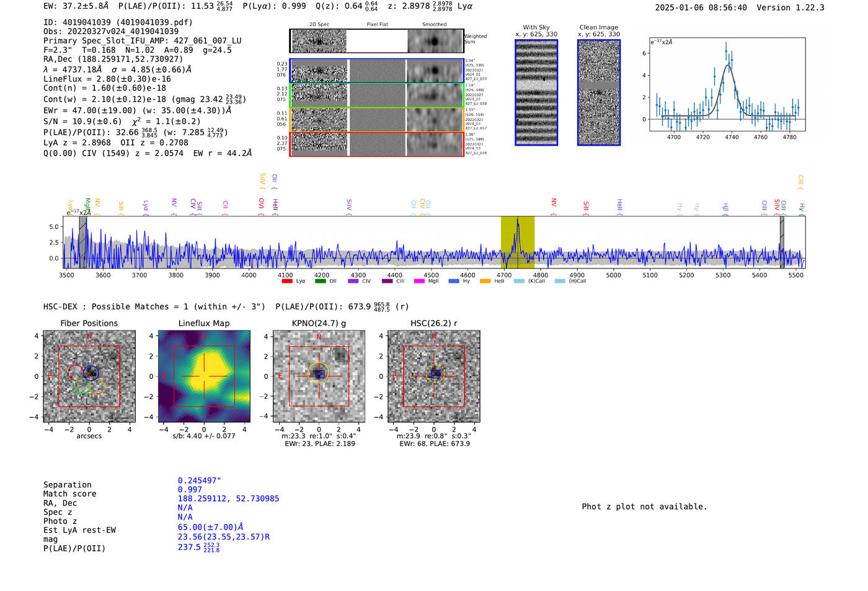Image resolution: width=868 pixels, height=591 pixels.
Task: Select the blue-bordered fiber spectrum row
Action: [377, 71]
